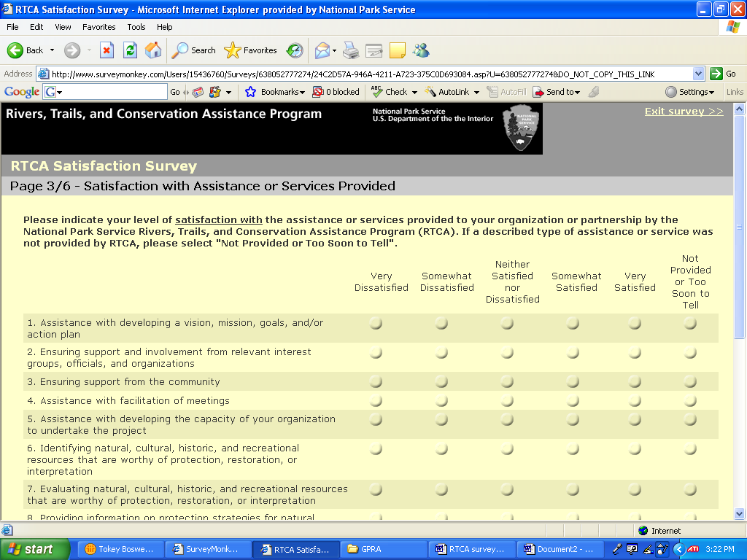Click the AutoLink icon
The image size is (747, 560).
tap(430, 92)
